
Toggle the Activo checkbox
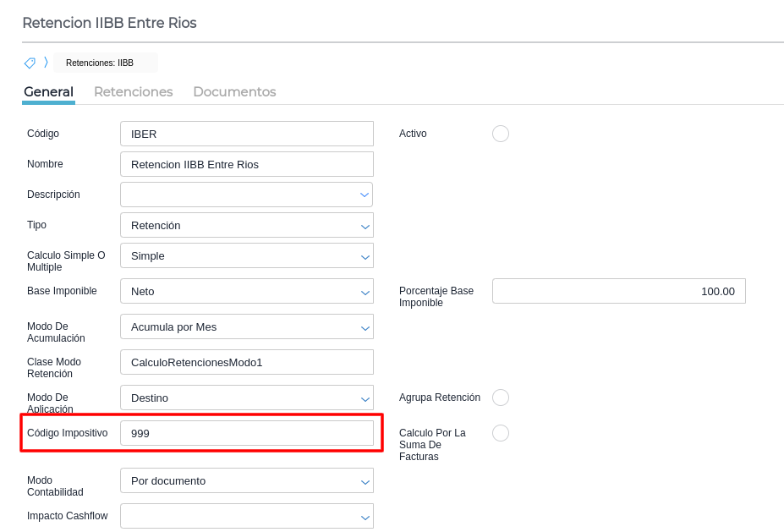pos(501,134)
